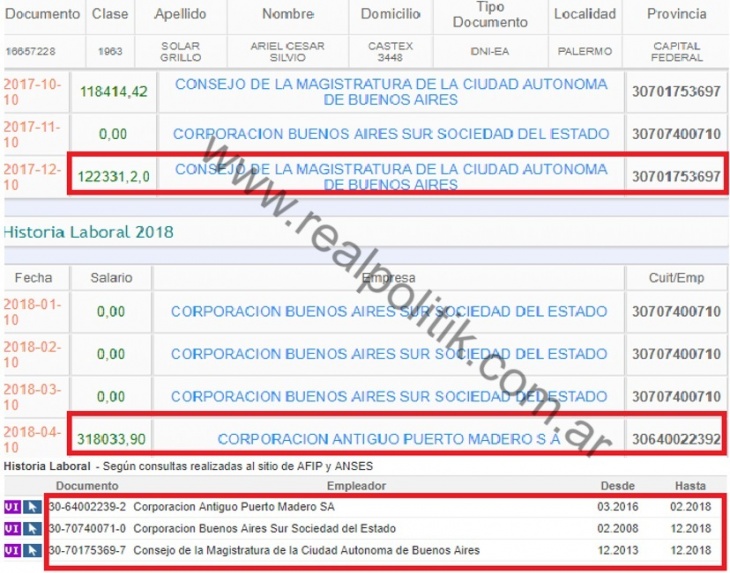This screenshot has height=573, width=730.
Task: Open Consejo de la Magistratura link dated 2017-10-10
Action: 391,92
